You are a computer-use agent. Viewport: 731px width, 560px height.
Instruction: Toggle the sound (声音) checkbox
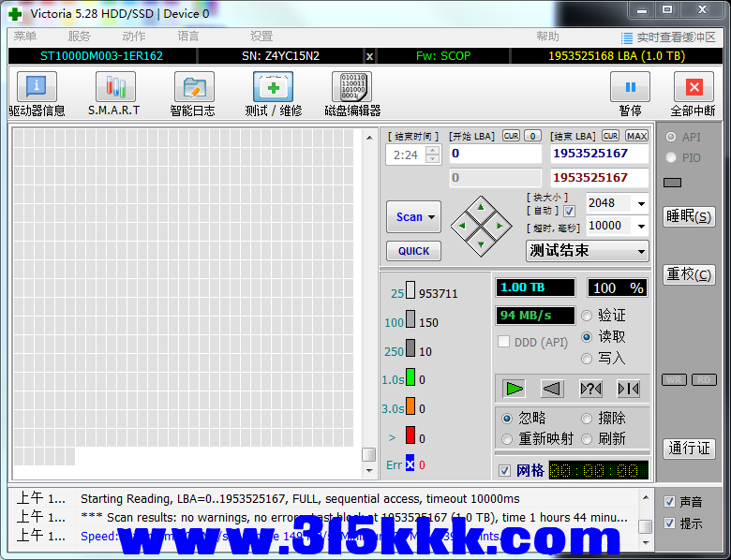669,501
